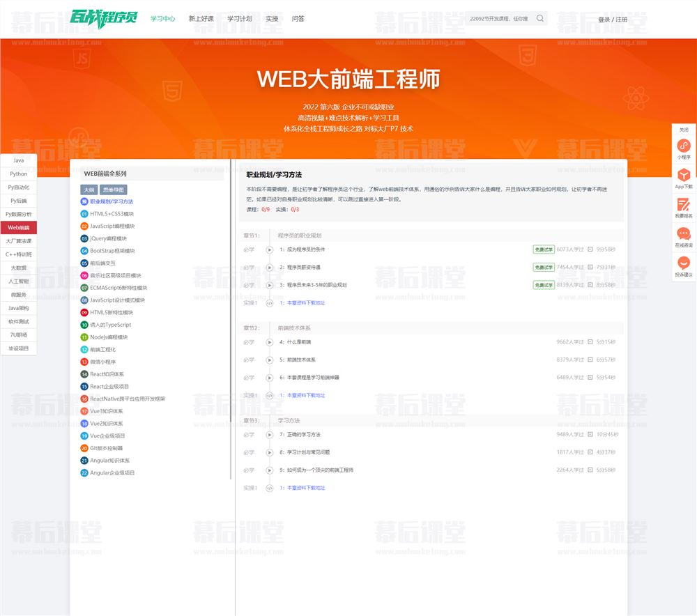Select the 大数据 category tab
Viewport: 697px width, 616px height.
(x=19, y=268)
